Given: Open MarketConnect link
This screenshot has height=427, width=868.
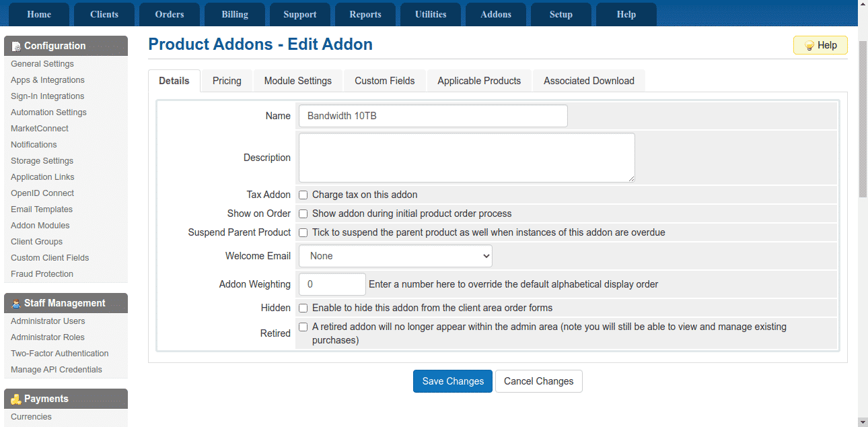Looking at the screenshot, I should click(x=40, y=129).
